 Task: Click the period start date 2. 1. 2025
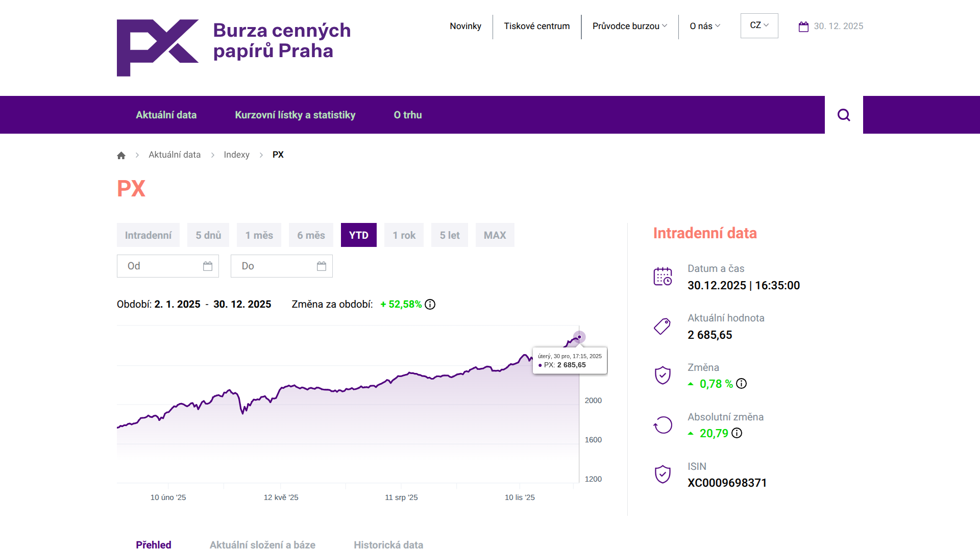pos(177,304)
